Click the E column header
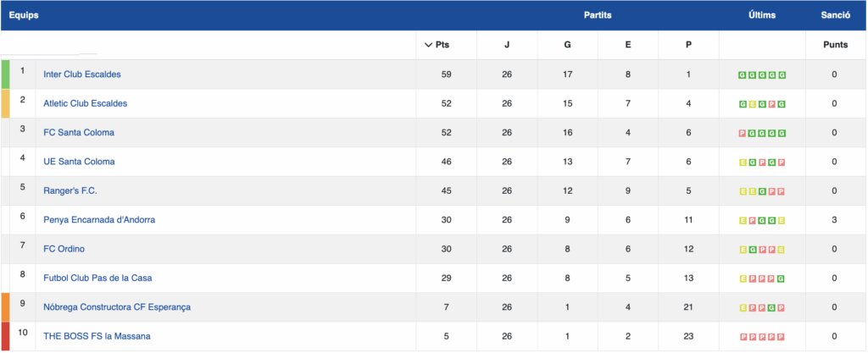Screen dimensions: 868x353 pos(628,46)
